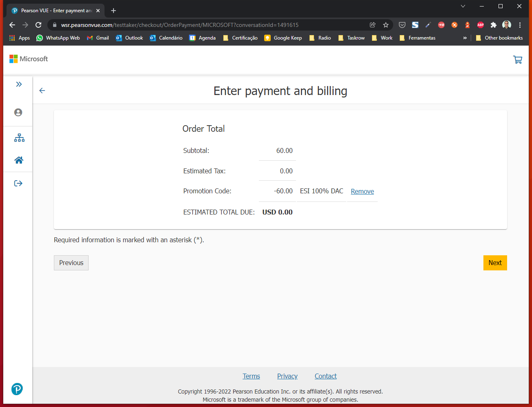The width and height of the screenshot is (532, 407).
Task: Open the Outlook bookmark
Action: pyautogui.click(x=129, y=38)
